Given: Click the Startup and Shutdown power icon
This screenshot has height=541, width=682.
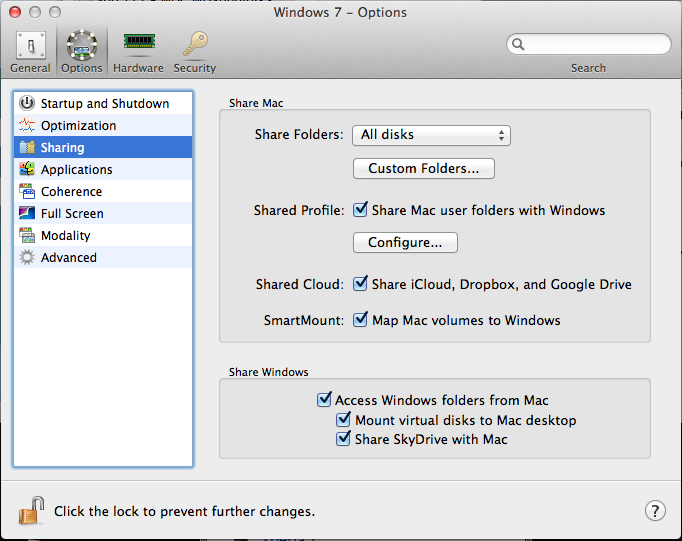Looking at the screenshot, I should pos(27,103).
